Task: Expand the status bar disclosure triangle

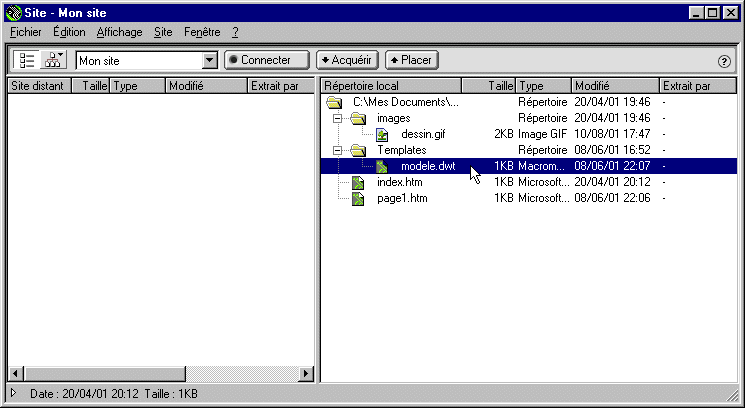Action: pyautogui.click(x=13, y=395)
